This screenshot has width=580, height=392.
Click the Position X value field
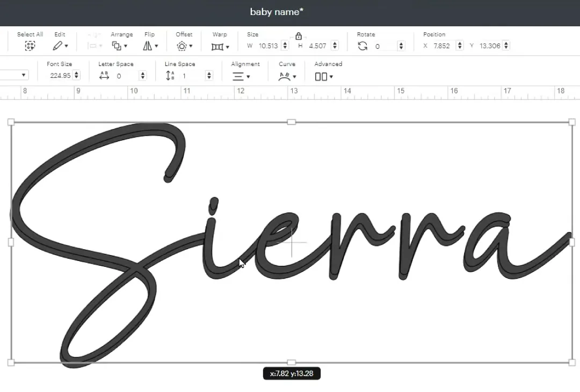tap(441, 46)
